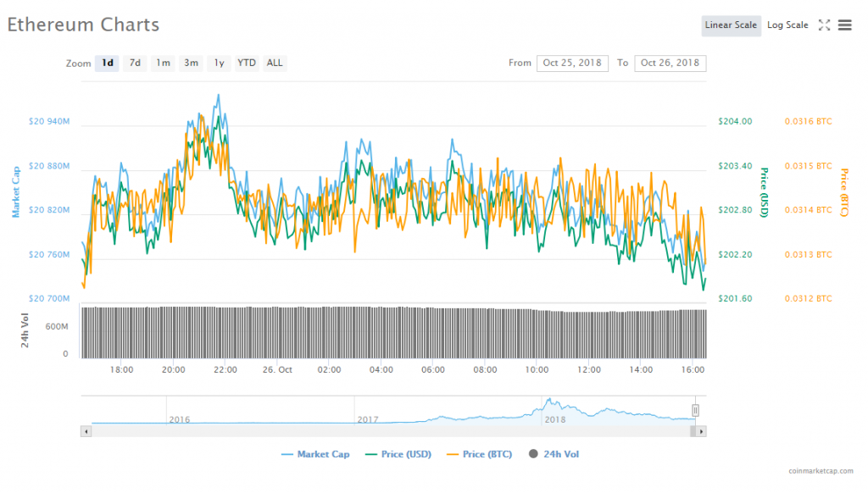Toggle fullscreen chart view icon
This screenshot has height=493, width=868.
[824, 25]
